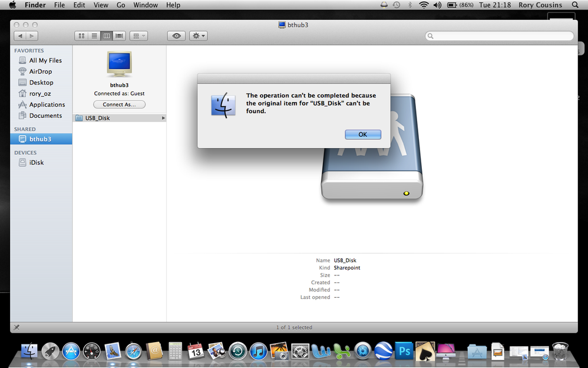Viewport: 588px width, 368px height.
Task: Switch to list view in toolbar
Action: (x=94, y=36)
